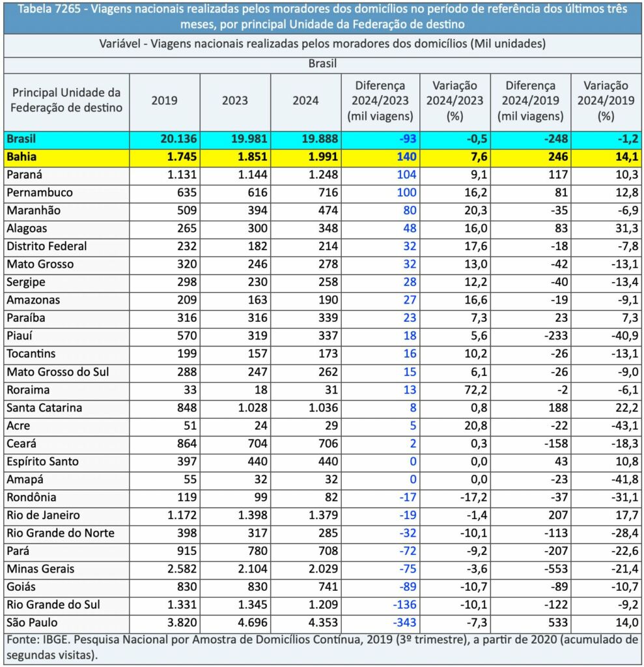Select the Diferença 2024/2023 column header
Image resolution: width=644 pixels, height=667 pixels.
382,101
